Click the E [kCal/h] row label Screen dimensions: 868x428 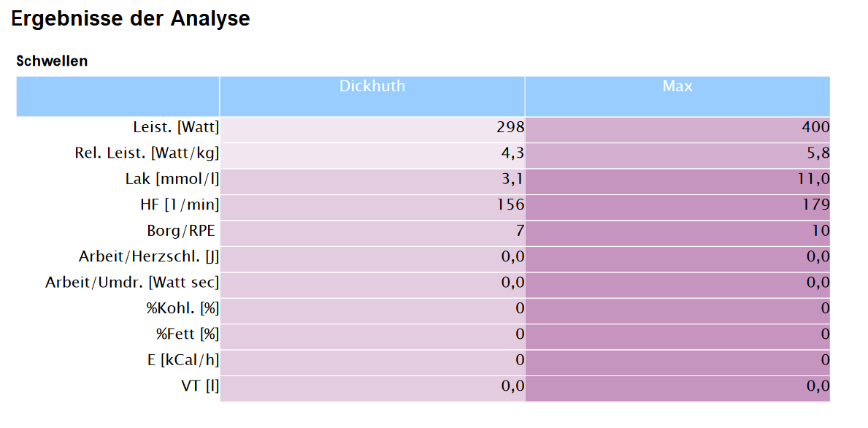180,360
